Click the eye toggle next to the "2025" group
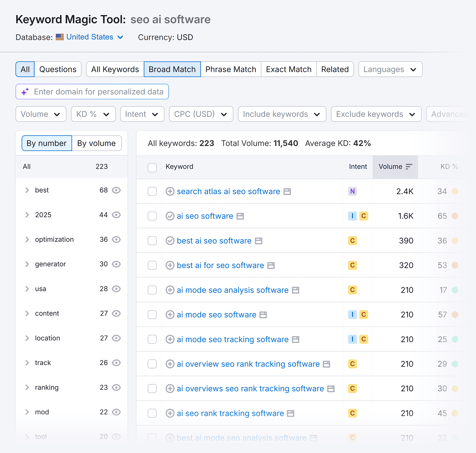Image resolution: width=476 pixels, height=453 pixels. [116, 215]
